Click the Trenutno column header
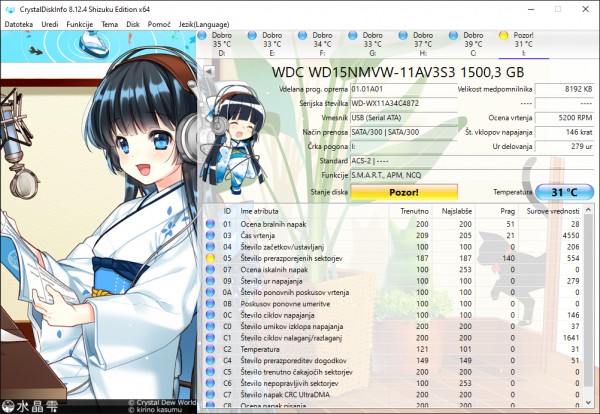 click(x=410, y=211)
